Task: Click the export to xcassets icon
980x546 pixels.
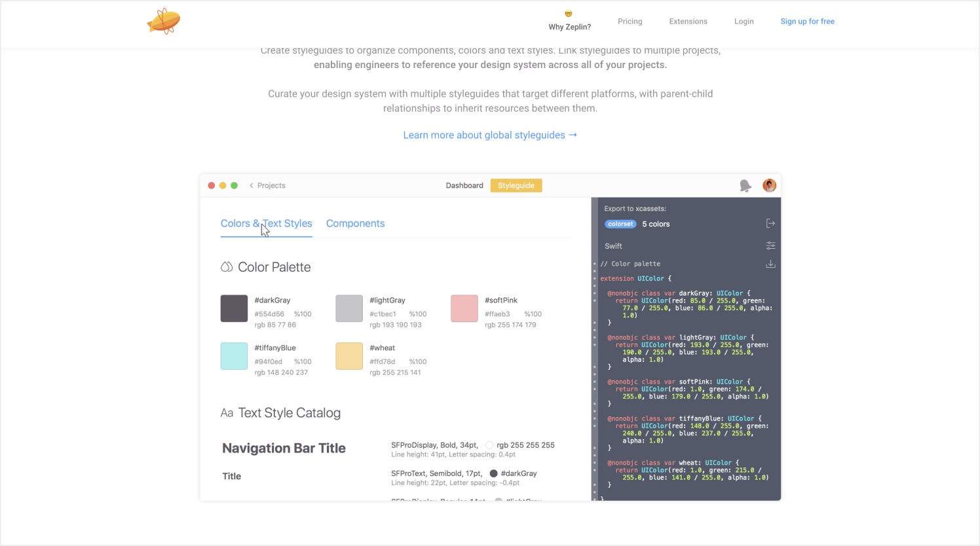Action: click(770, 224)
